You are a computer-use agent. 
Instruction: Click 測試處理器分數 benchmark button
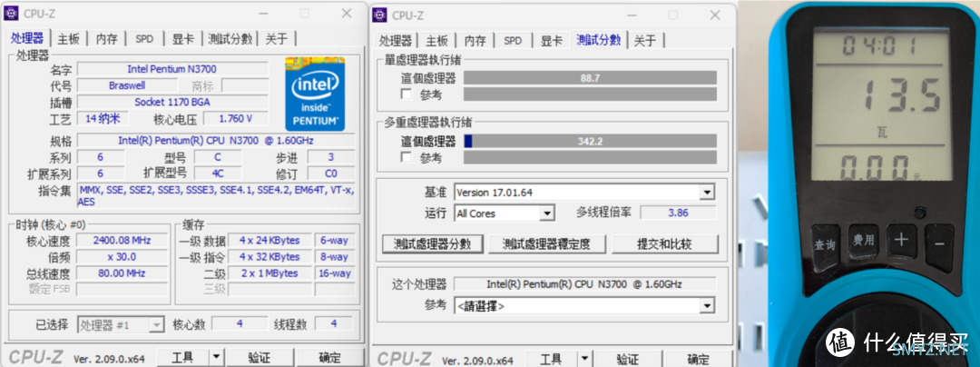[432, 243]
